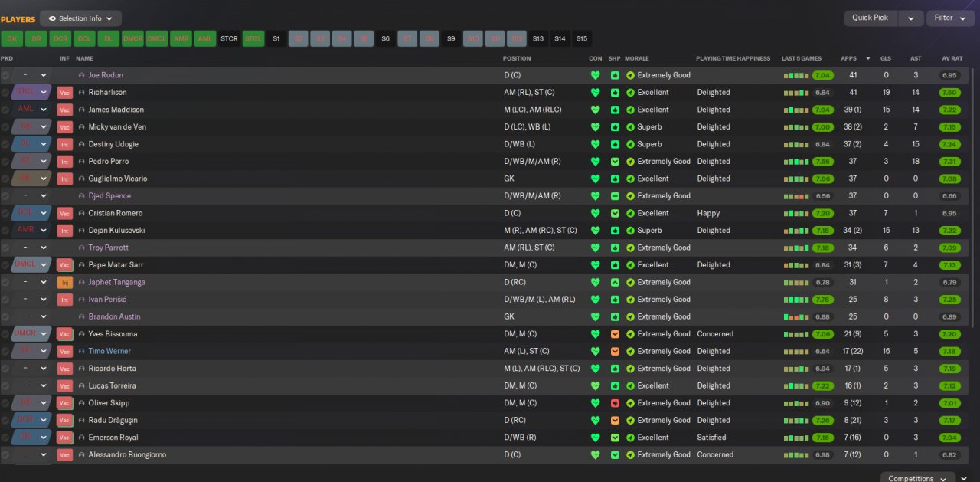Click Djed Spence's match sharpness icon
Viewport: 980px width, 482px height.
615,196
